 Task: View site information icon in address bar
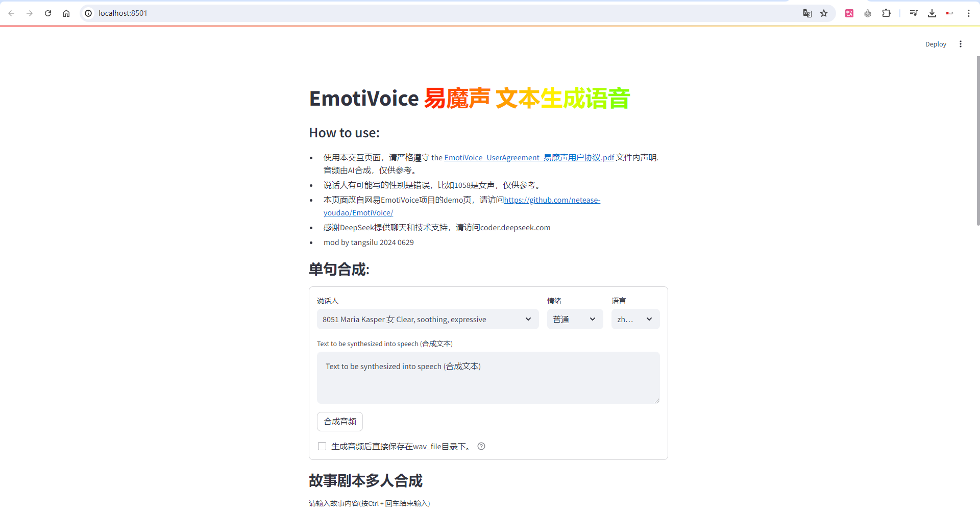pos(88,13)
